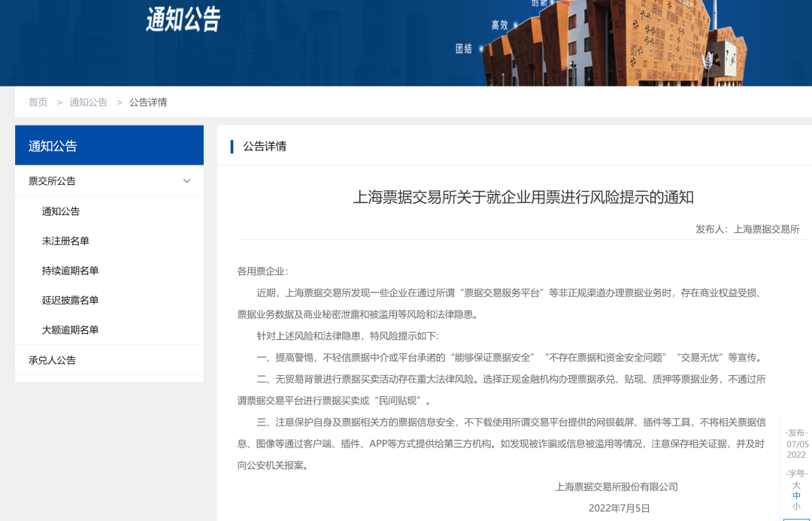Click the 团结 label in banner
The height and width of the screenshot is (521, 812).
coord(463,49)
